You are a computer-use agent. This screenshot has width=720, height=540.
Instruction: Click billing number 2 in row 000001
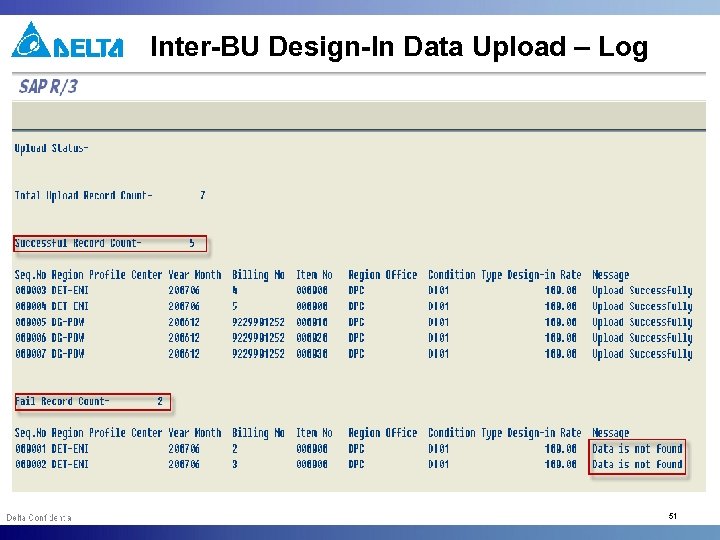[x=235, y=449]
